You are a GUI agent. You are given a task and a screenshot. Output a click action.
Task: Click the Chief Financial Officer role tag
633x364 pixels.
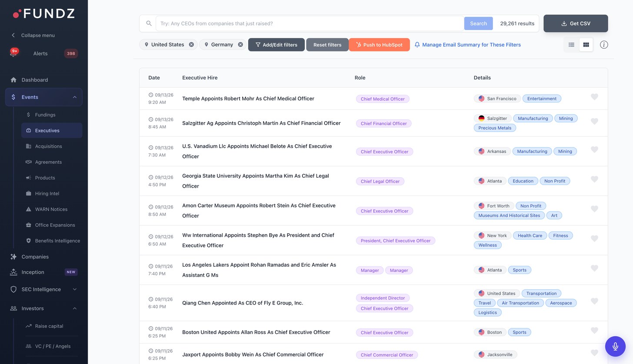383,123
